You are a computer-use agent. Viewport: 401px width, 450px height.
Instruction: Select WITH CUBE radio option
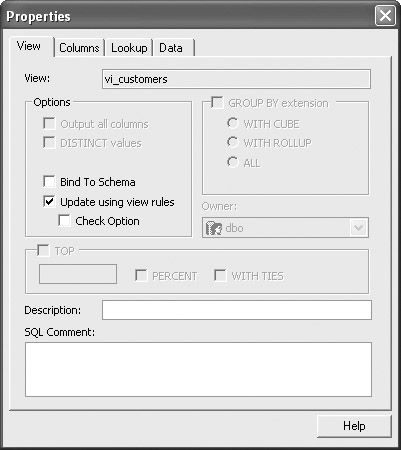click(x=233, y=123)
